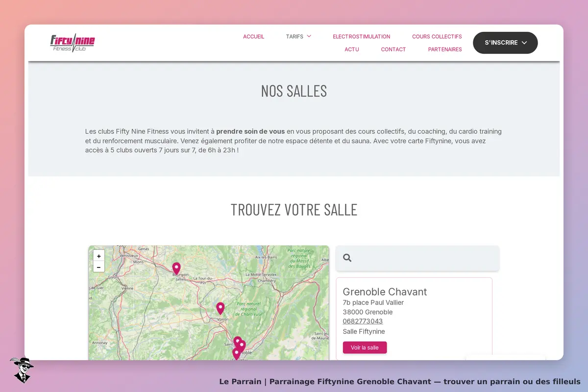The width and height of the screenshot is (588, 392).
Task: Select the map pin at Bourgoin-Jallieu
Action: point(176,269)
